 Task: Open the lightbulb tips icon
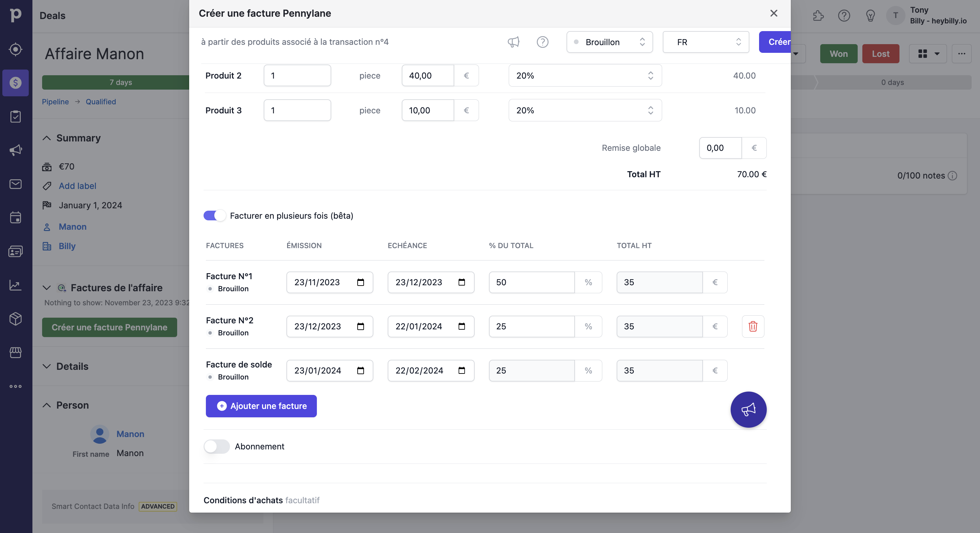click(870, 16)
